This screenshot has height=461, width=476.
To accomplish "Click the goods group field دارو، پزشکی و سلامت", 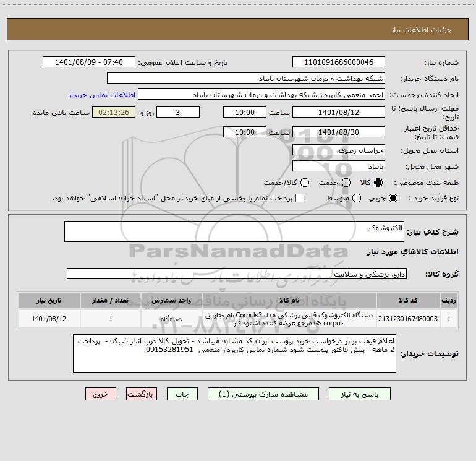I will pyautogui.click(x=237, y=274).
